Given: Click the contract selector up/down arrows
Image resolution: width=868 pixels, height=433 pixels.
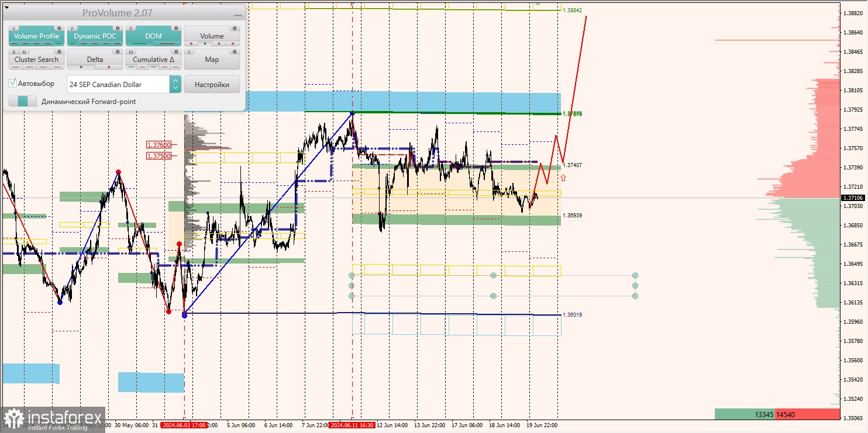Looking at the screenshot, I should point(175,84).
